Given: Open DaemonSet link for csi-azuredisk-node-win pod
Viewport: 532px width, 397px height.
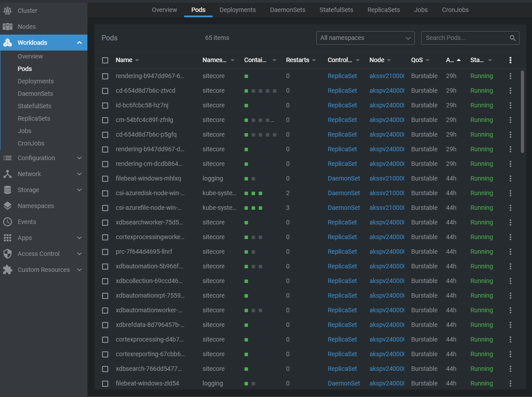Looking at the screenshot, I should [343, 193].
